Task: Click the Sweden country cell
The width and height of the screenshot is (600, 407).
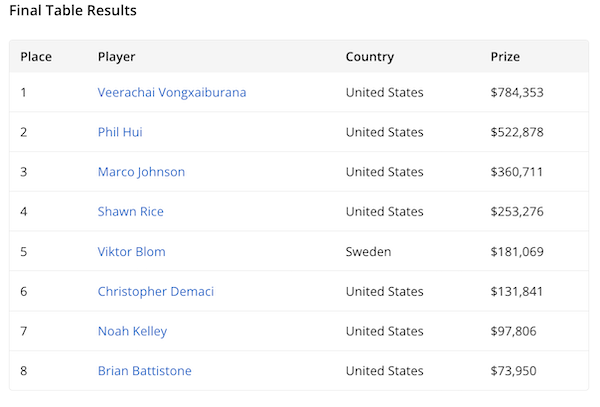Action: [x=368, y=252]
